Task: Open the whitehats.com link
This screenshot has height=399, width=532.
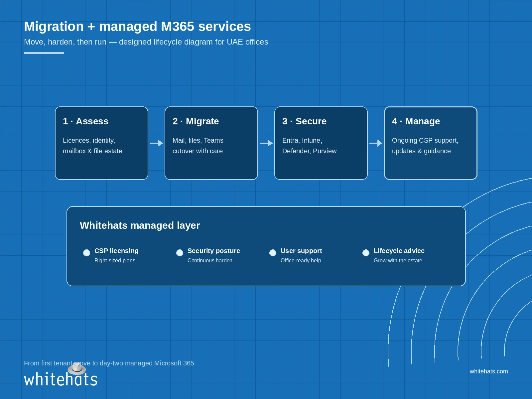Action: click(x=489, y=371)
